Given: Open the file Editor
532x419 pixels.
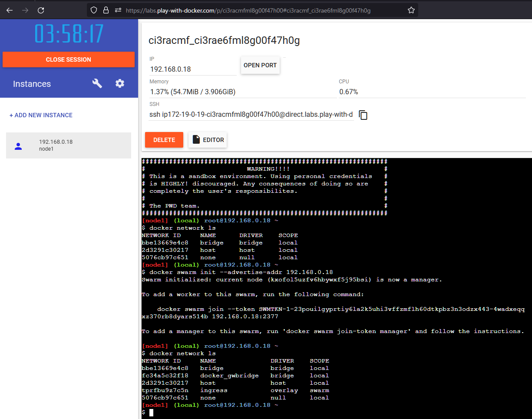Looking at the screenshot, I should coord(208,140).
